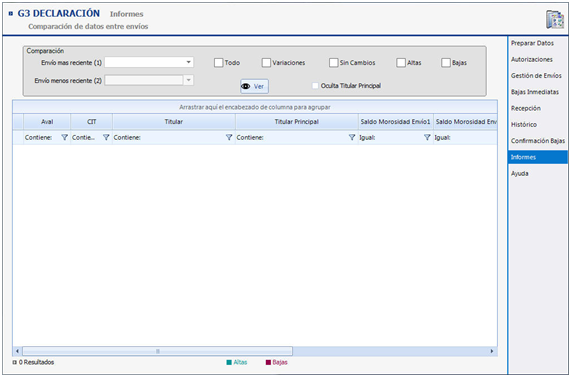This screenshot has width=571, height=377.
Task: Go to Confirmación Bajas
Action: tap(538, 141)
